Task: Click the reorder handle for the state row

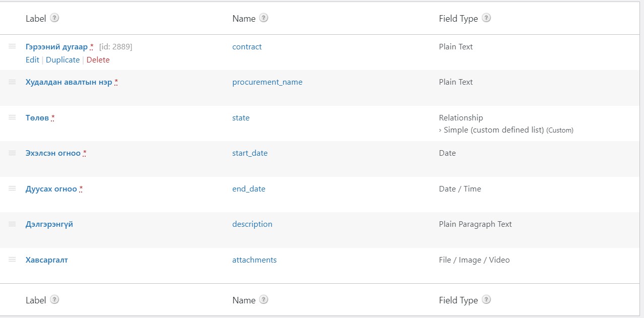Action: pos(12,117)
